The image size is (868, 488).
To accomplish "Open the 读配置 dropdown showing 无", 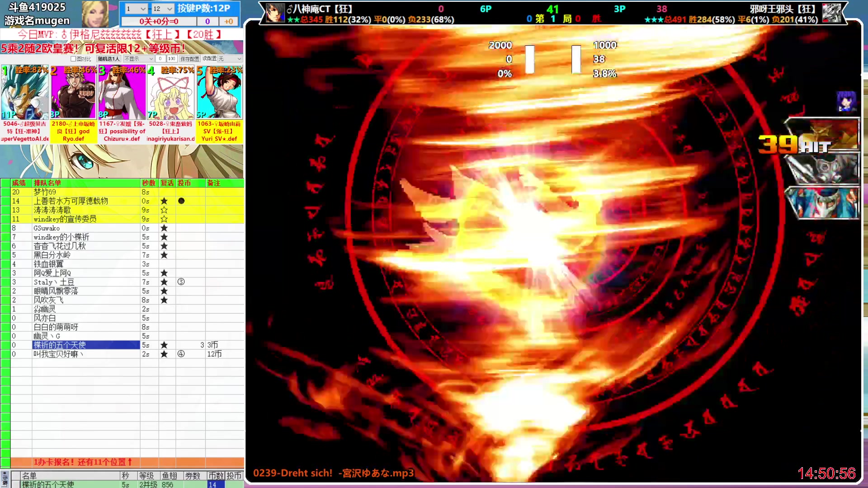I will click(x=230, y=59).
